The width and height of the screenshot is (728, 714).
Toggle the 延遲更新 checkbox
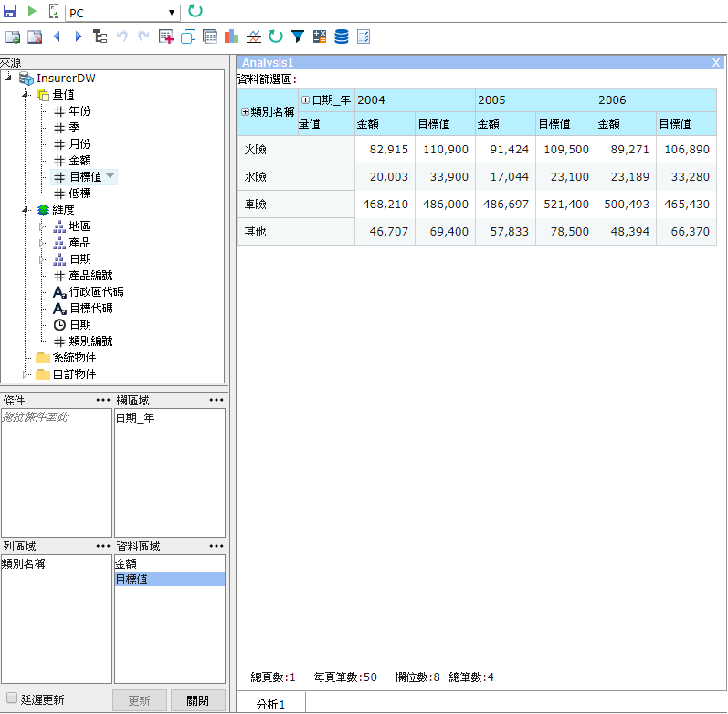[12, 698]
